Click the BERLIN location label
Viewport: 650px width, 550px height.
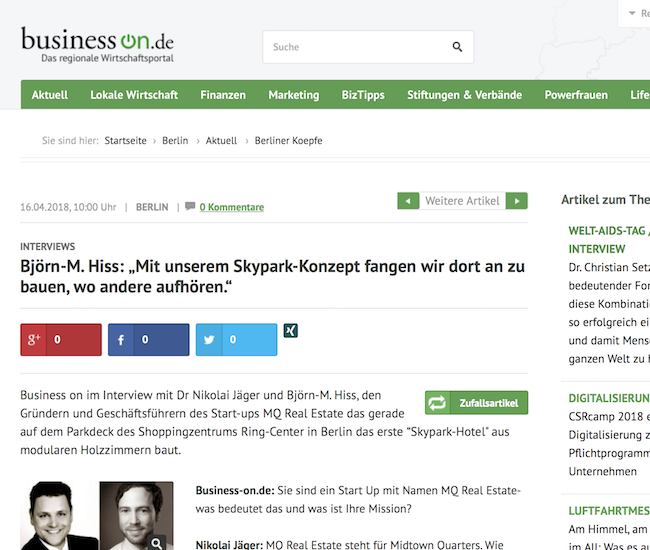[152, 207]
